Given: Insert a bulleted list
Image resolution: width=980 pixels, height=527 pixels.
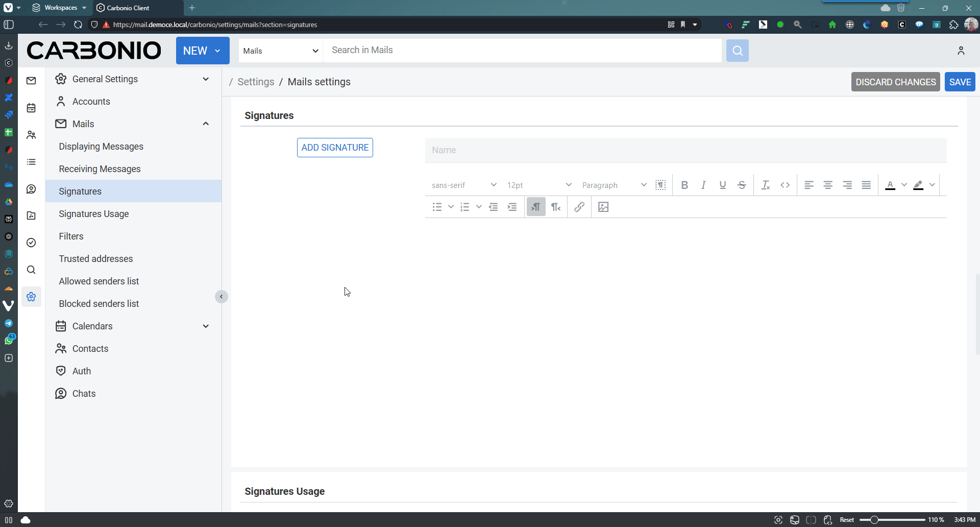Looking at the screenshot, I should click(437, 207).
